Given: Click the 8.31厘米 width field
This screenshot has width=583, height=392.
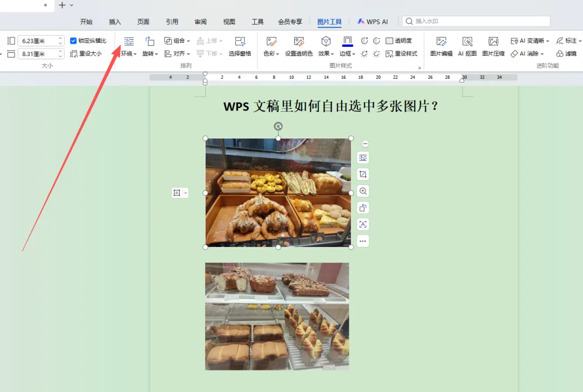Looking at the screenshot, I should coord(38,54).
